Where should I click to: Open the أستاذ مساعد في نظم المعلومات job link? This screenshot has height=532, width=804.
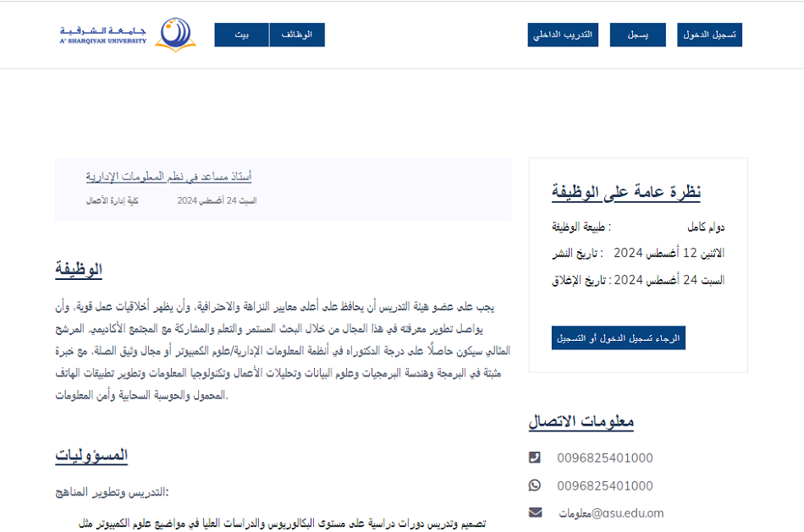click(168, 176)
